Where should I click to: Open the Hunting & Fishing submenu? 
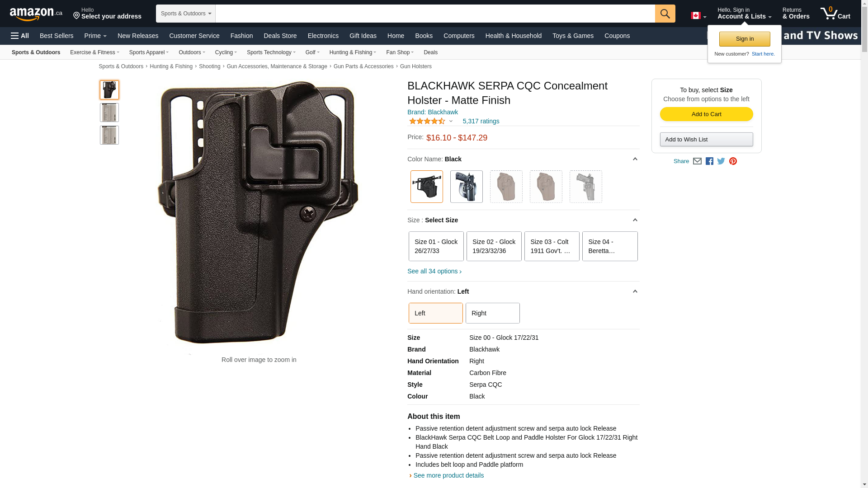tap(353, 52)
